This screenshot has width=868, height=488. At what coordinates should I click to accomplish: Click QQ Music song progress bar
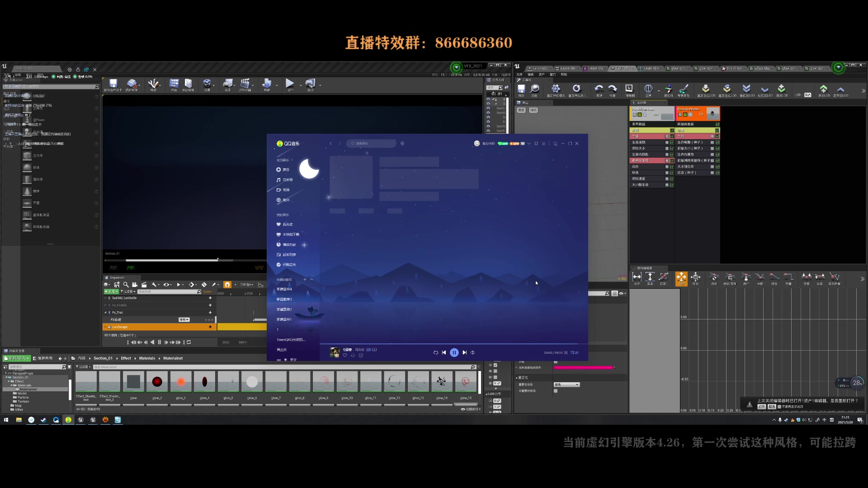click(x=453, y=344)
